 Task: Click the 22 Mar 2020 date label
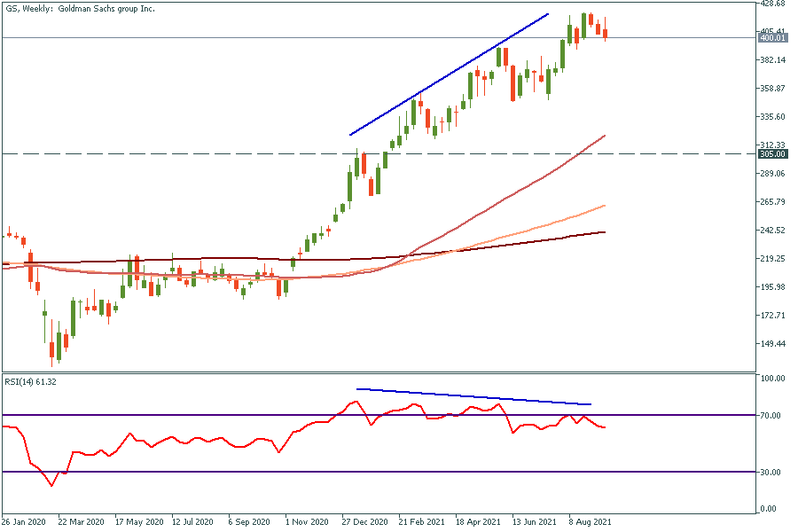point(81,522)
